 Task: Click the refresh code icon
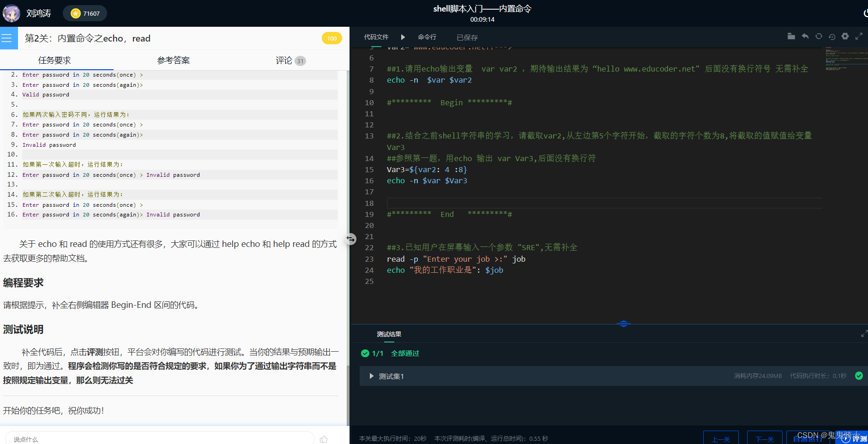click(819, 36)
